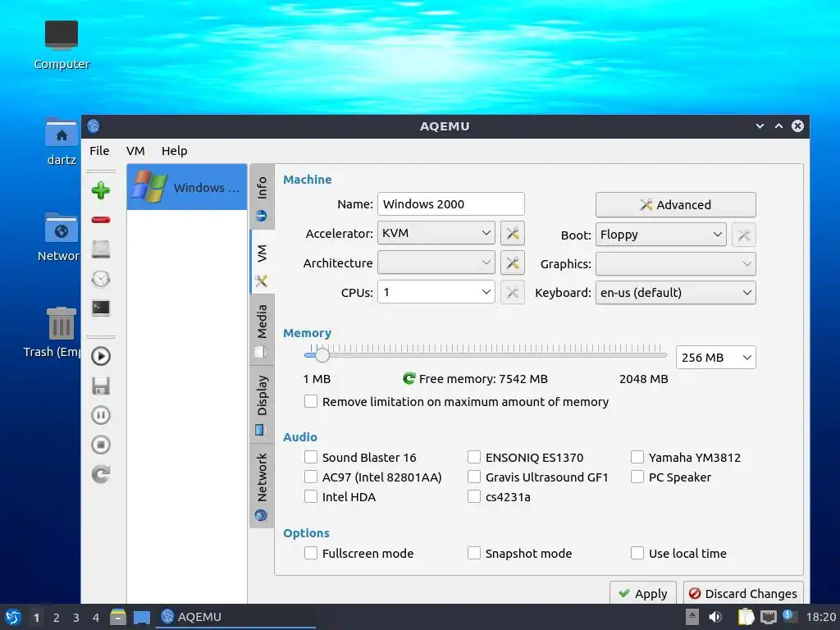Stop the virtual machine
840x630 pixels.
click(x=101, y=445)
